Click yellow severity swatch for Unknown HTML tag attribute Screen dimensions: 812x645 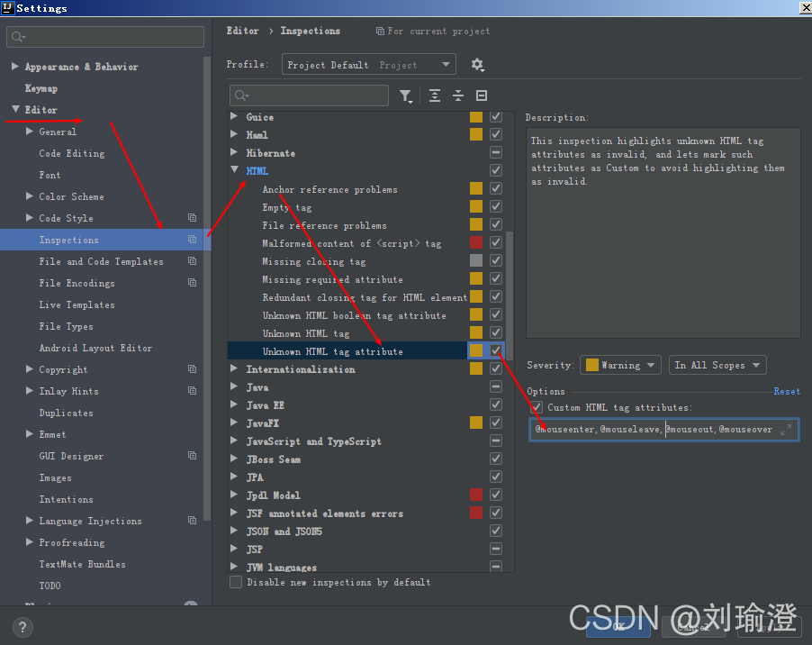[x=476, y=350]
